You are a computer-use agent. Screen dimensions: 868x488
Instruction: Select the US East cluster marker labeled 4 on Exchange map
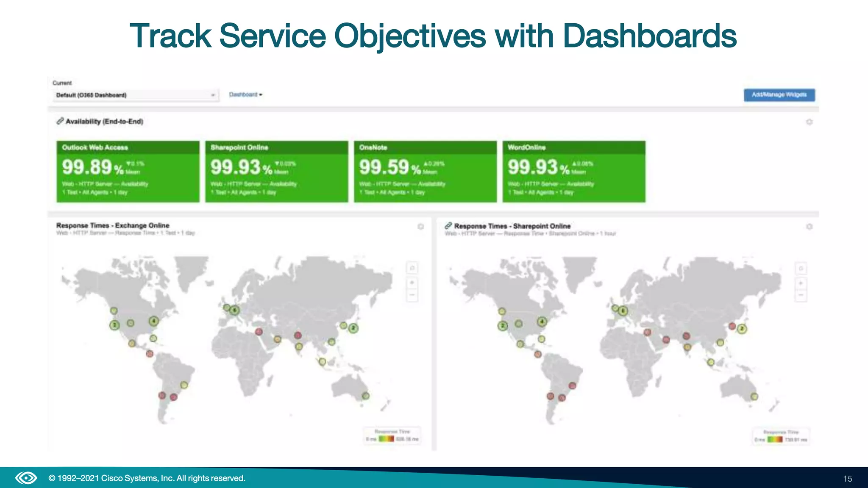point(153,321)
